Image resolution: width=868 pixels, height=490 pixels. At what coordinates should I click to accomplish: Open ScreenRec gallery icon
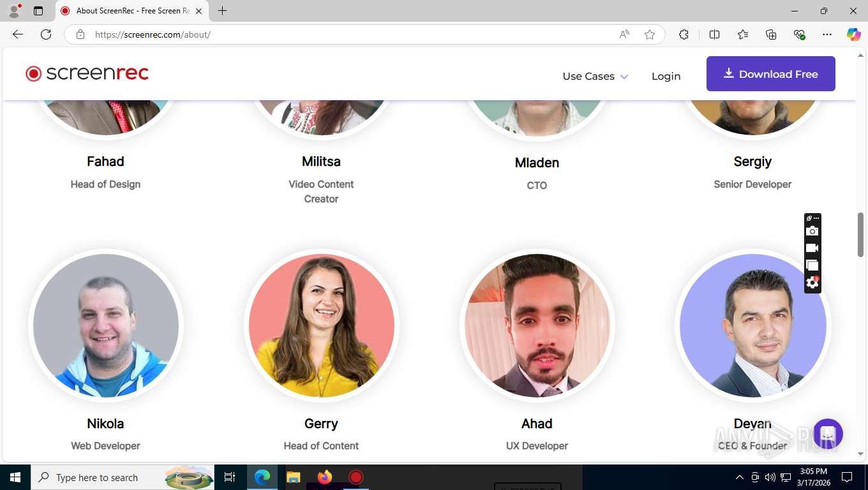point(812,265)
